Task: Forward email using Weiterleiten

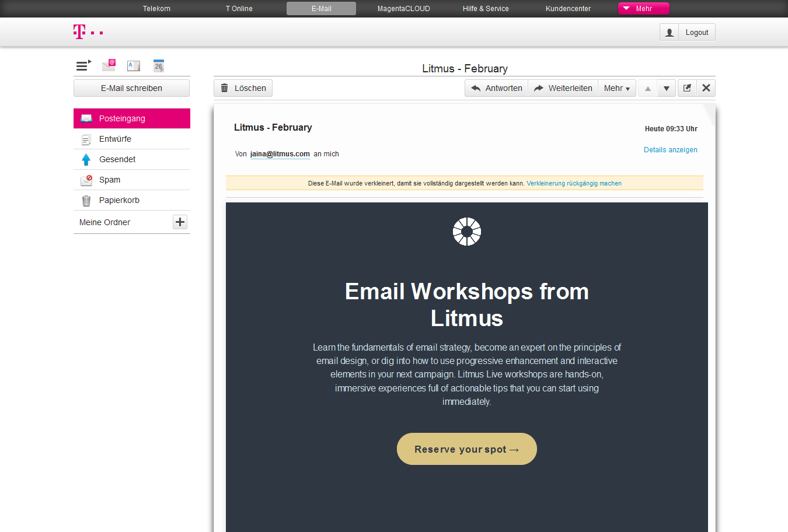Action: 563,88
